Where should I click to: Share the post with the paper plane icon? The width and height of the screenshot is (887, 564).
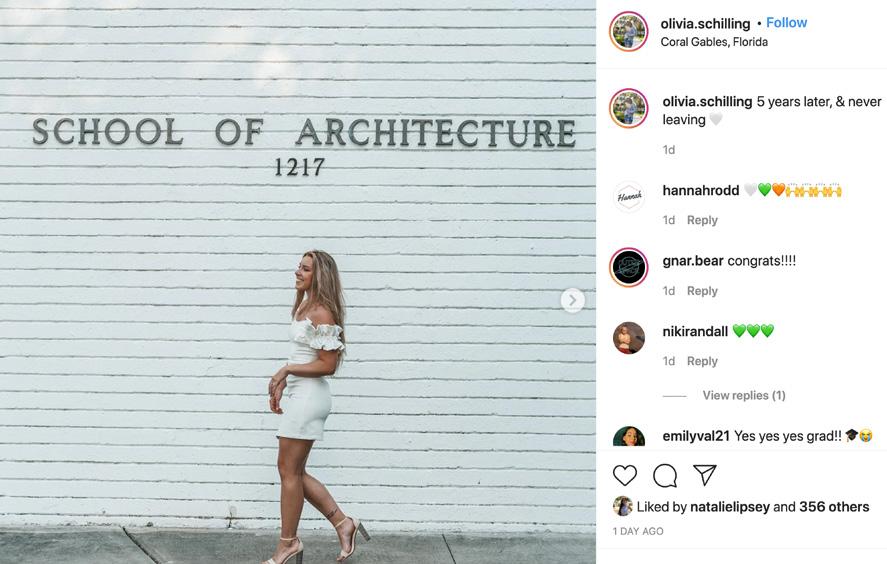tap(705, 475)
